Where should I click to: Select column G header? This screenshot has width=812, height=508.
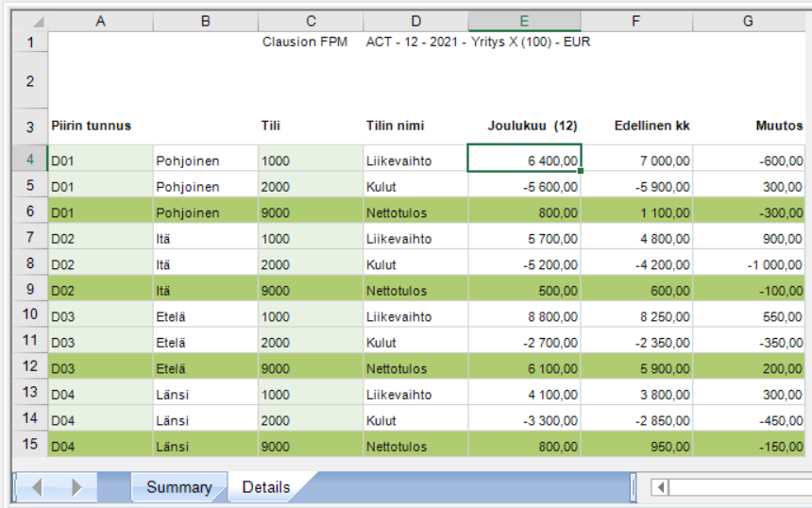point(749,21)
